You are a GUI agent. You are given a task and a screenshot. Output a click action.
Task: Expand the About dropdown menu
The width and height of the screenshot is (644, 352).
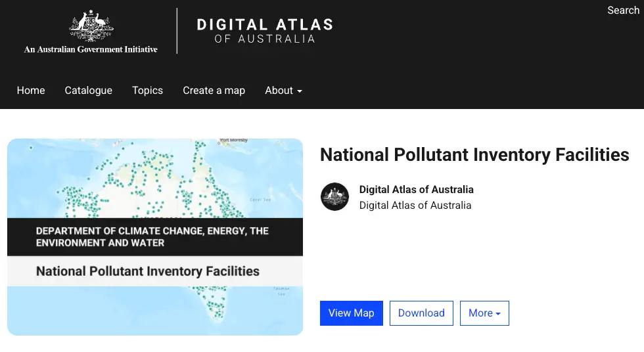click(x=283, y=90)
